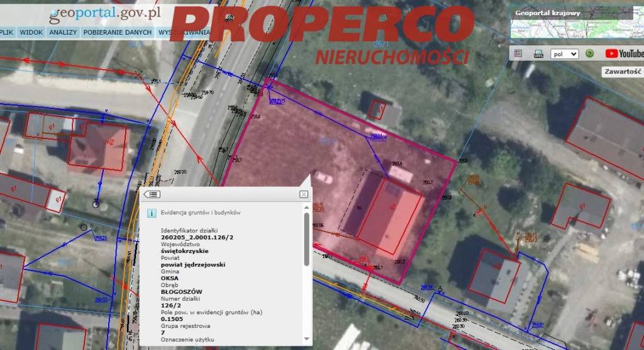Click the info 'i' icon in popup

coord(152,213)
